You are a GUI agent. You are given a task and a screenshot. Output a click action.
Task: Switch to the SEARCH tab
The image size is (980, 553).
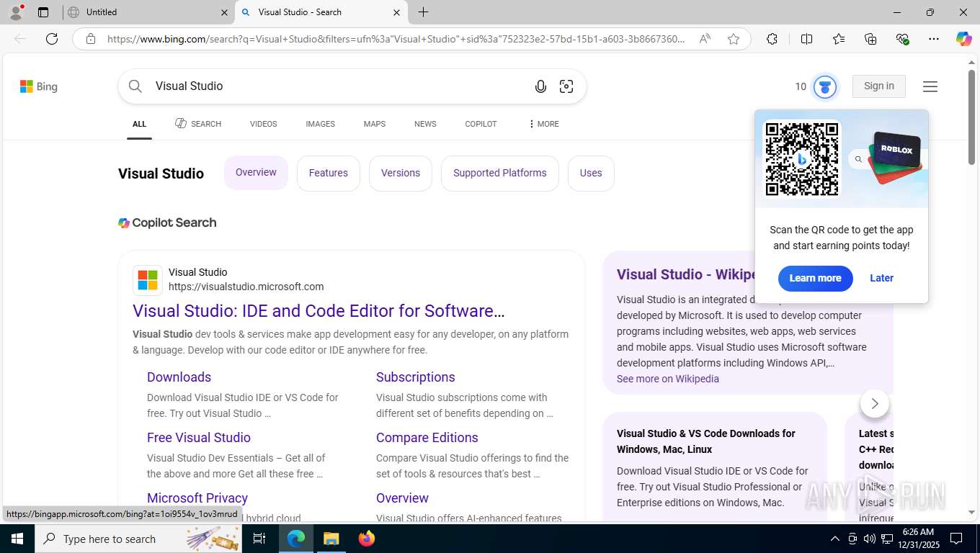pos(198,124)
